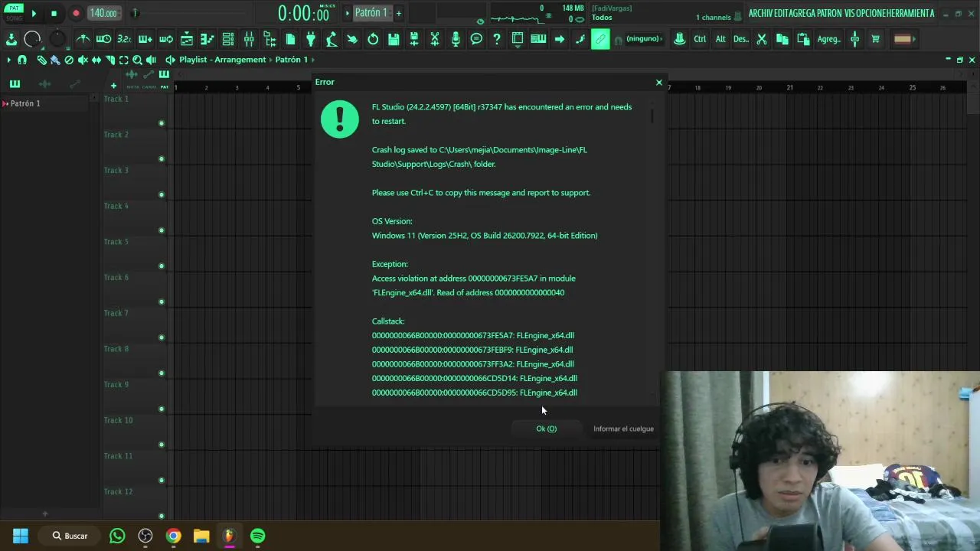Arm the record button
The height and width of the screenshot is (551, 980).
pos(76,13)
